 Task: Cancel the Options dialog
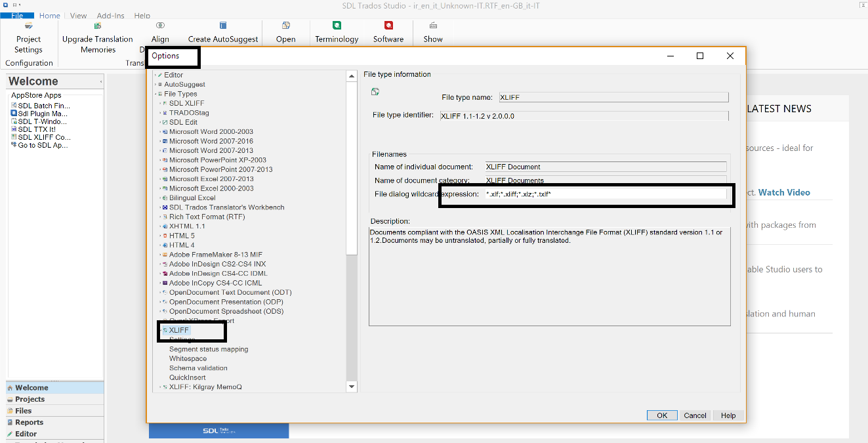695,415
